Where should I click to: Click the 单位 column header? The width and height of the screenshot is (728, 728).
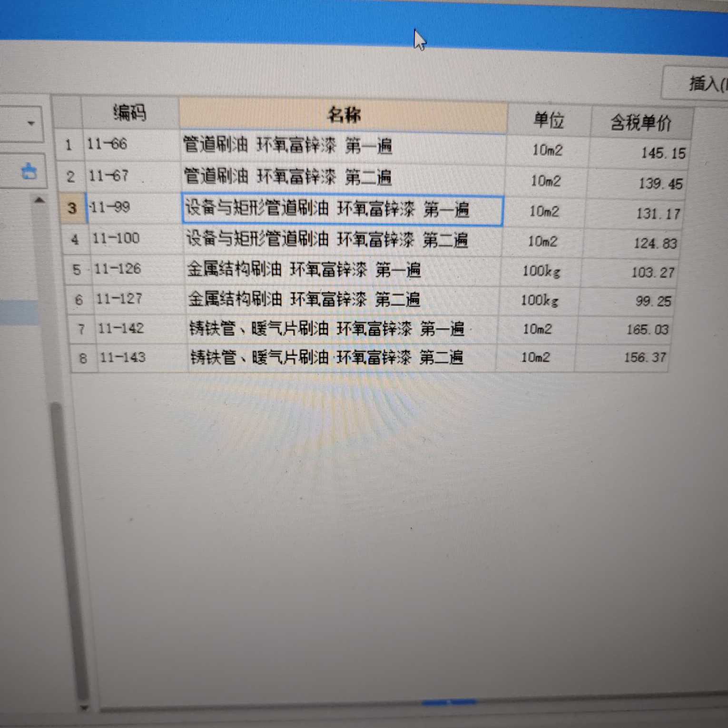(x=549, y=119)
